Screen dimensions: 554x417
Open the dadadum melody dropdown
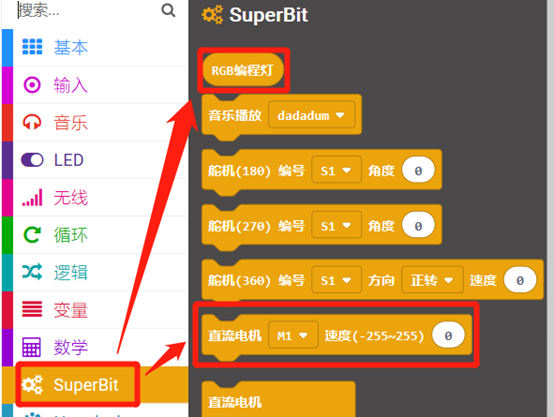point(311,115)
